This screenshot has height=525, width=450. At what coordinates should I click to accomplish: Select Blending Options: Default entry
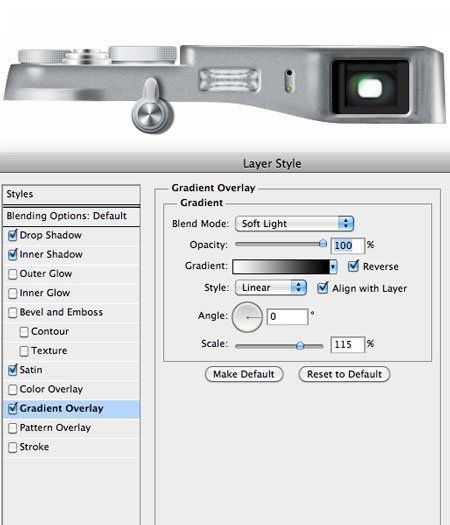[71, 216]
